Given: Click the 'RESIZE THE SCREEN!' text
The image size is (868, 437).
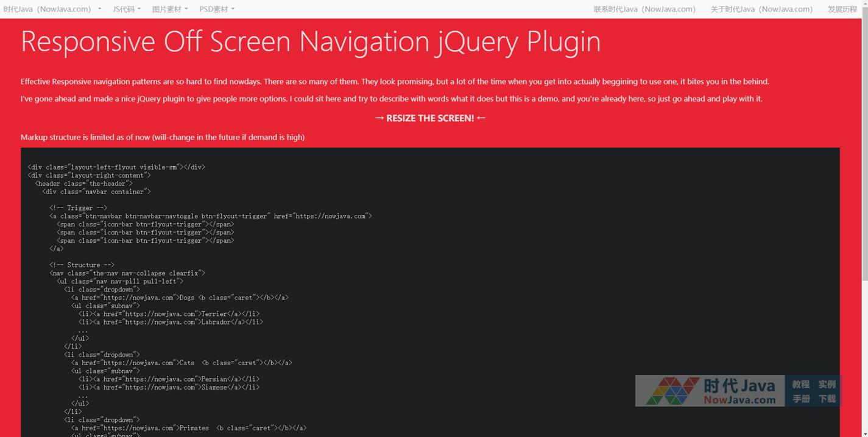Looking at the screenshot, I should [430, 118].
